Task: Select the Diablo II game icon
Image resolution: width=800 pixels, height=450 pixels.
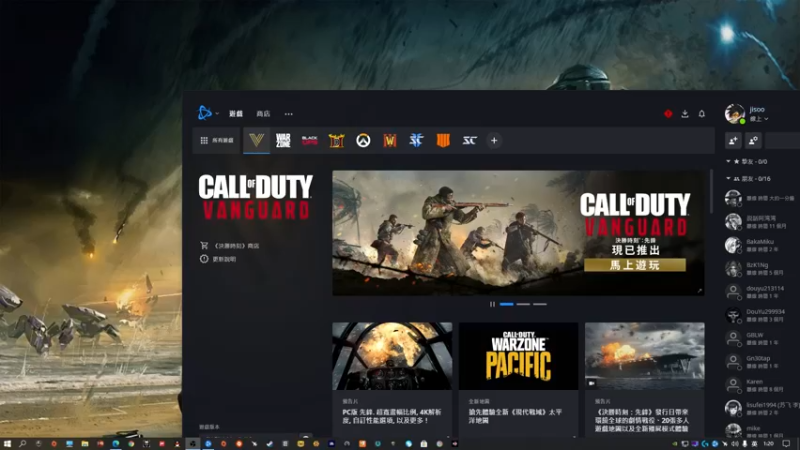Action: pyautogui.click(x=337, y=140)
